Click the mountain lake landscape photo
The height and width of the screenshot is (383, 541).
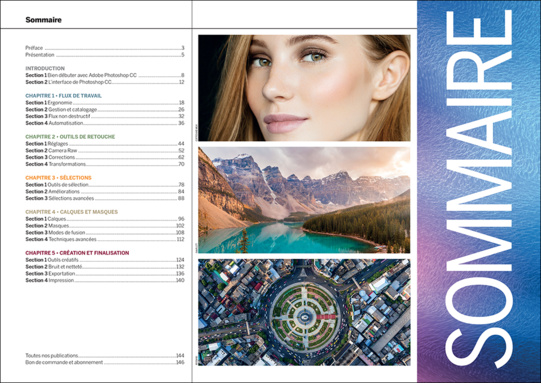tap(304, 200)
